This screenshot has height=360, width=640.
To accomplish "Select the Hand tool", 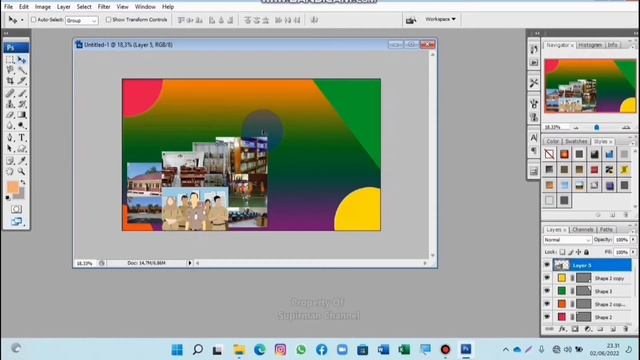I will click(10, 171).
